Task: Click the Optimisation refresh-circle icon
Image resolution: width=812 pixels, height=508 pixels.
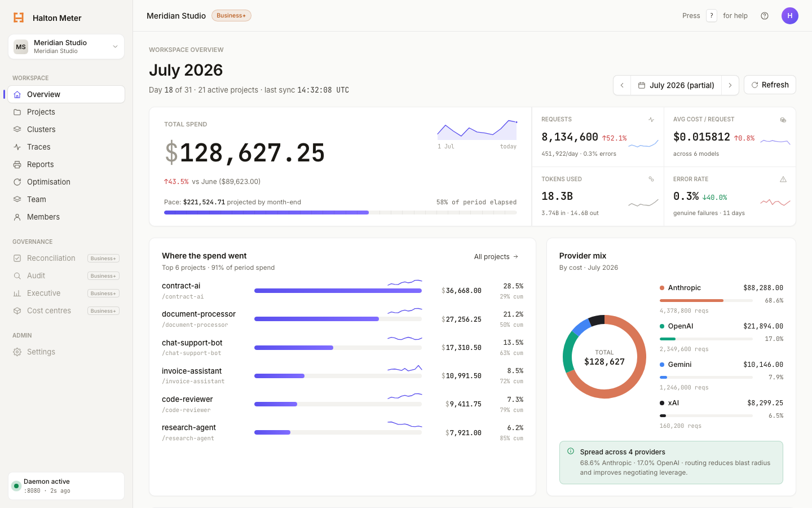Action: (17, 182)
